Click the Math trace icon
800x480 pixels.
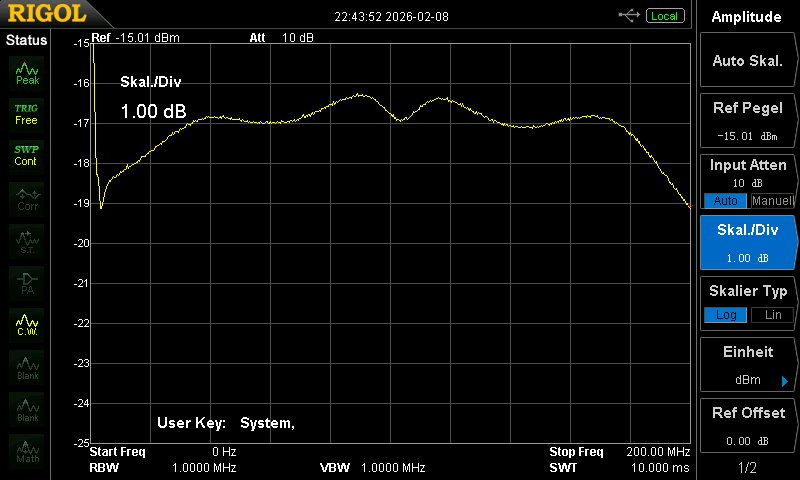[27, 451]
